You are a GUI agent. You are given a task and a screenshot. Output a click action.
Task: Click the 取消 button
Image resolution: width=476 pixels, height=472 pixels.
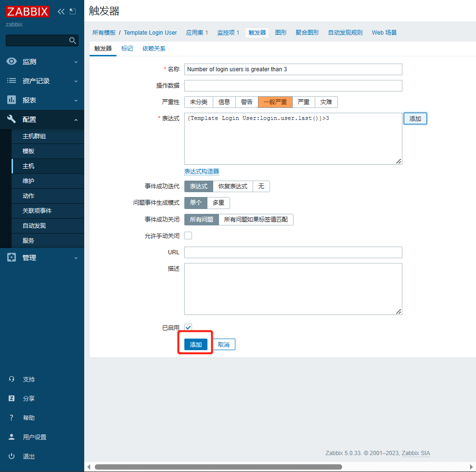[x=224, y=344]
